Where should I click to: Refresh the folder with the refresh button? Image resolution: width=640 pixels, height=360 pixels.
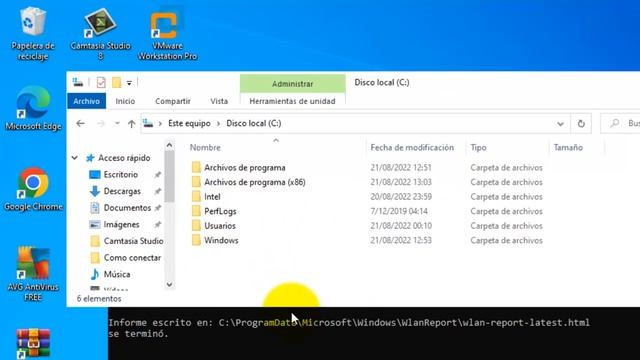581,123
